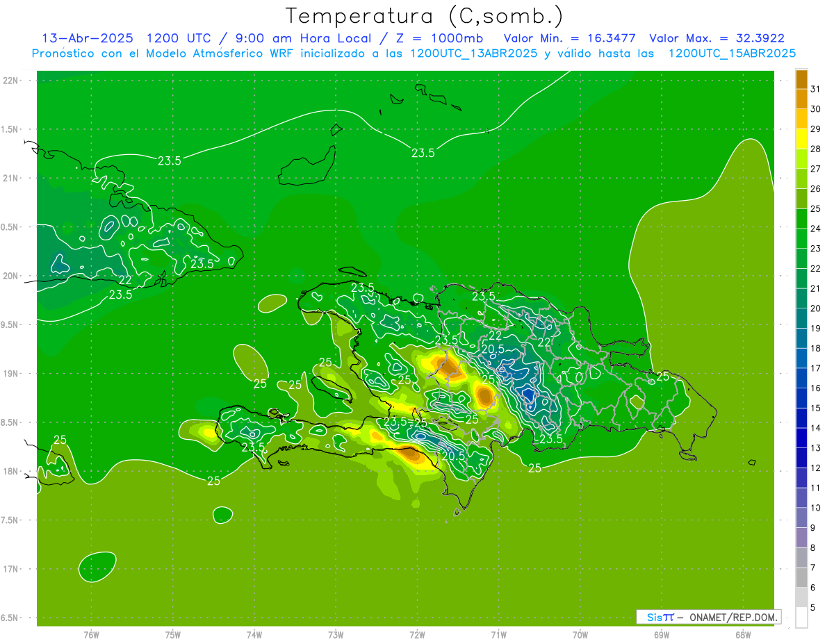Click the longitude axis label "74W"
This screenshot has width=834, height=644.
point(254,634)
